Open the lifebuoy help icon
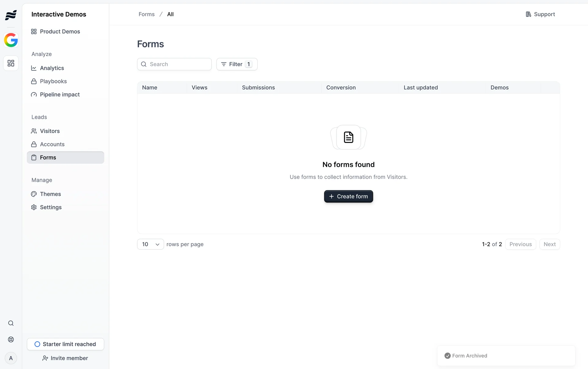 [x=11, y=339]
